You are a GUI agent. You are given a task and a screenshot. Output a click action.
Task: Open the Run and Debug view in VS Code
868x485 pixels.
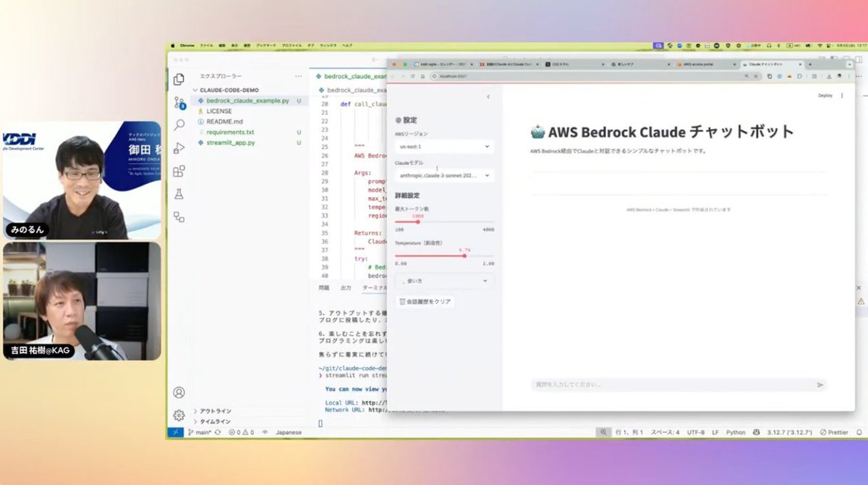(179, 148)
